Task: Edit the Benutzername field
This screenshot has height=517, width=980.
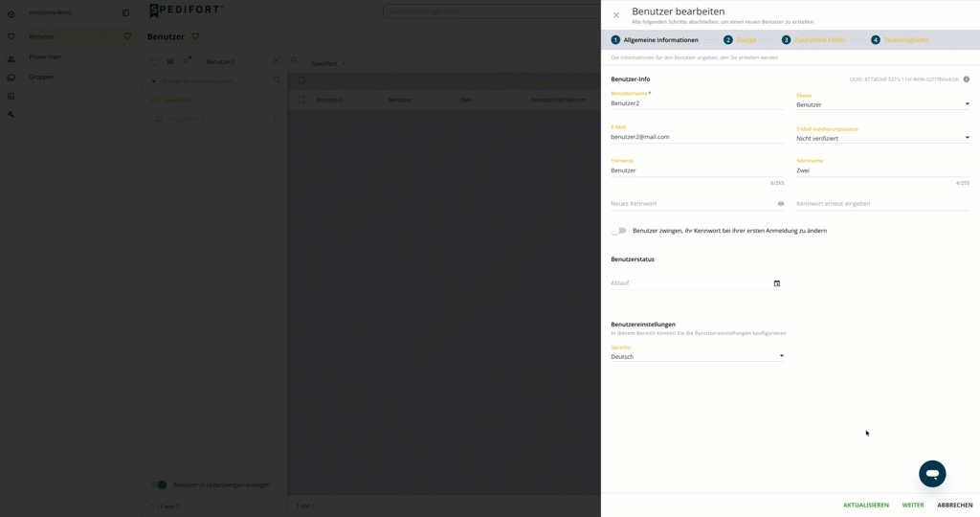Action: [697, 103]
